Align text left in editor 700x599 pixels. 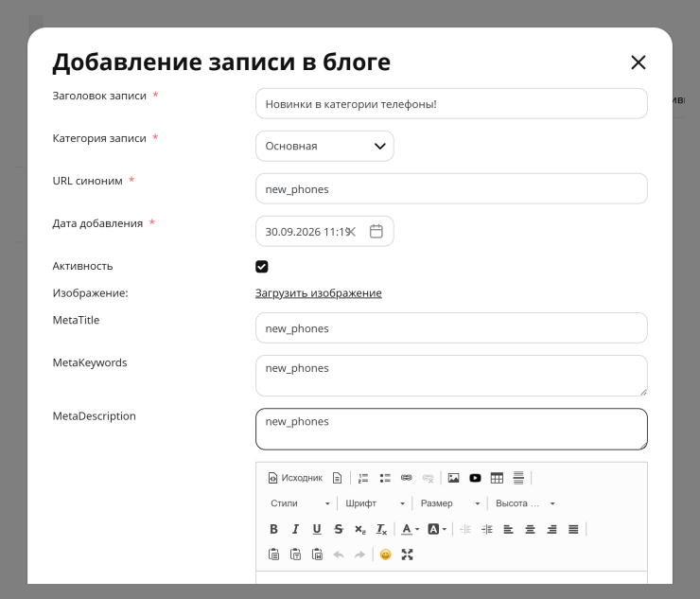click(x=508, y=529)
